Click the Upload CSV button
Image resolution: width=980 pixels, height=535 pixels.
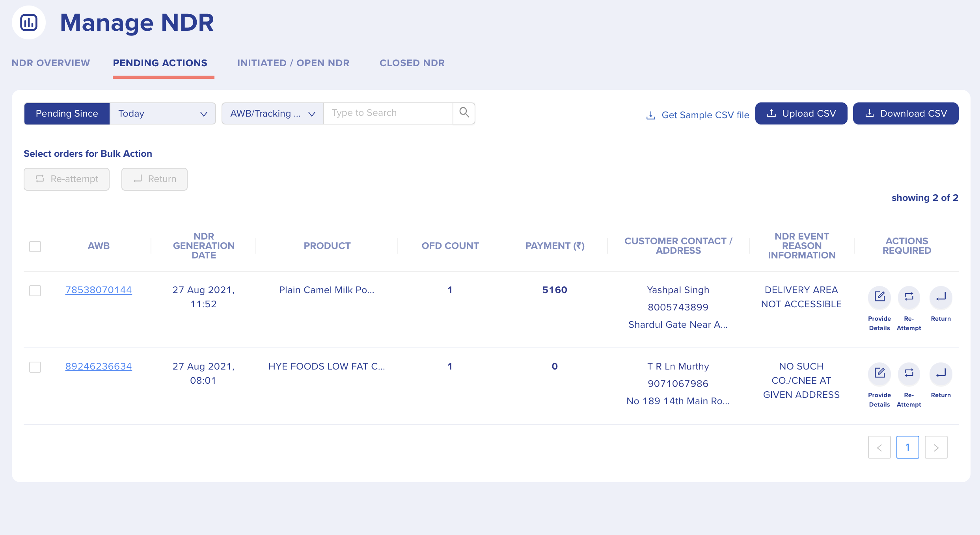[801, 113]
